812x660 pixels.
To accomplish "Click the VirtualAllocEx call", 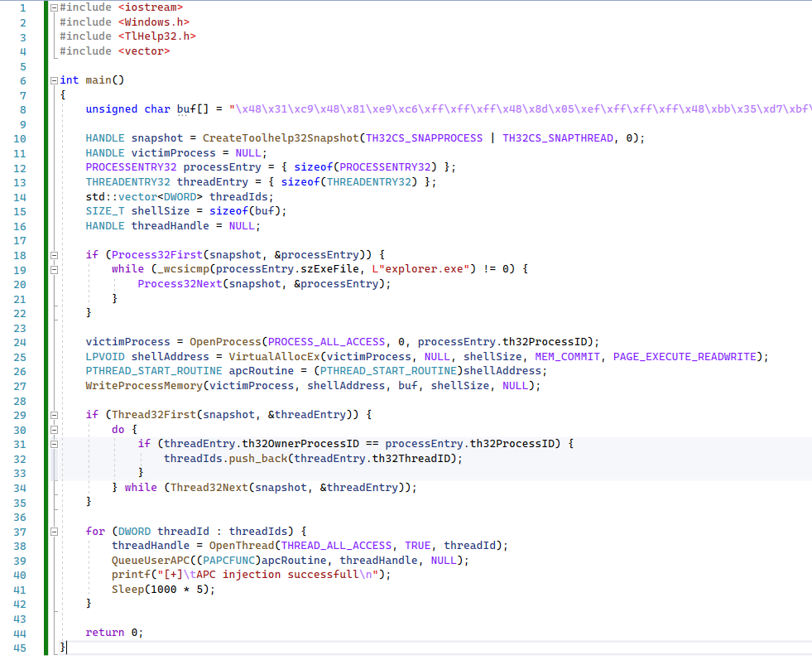I will click(x=275, y=357).
